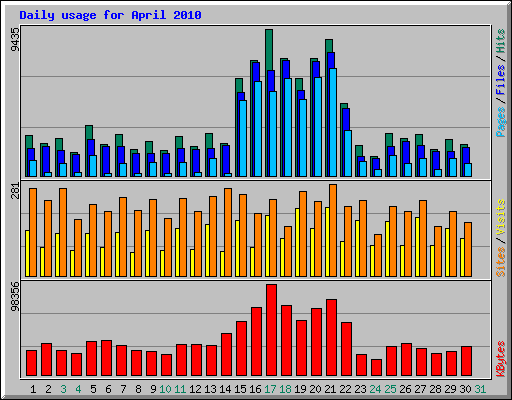Click the tallest green Hits bar above day 17
This screenshot has width=512, height=400.
269,50
